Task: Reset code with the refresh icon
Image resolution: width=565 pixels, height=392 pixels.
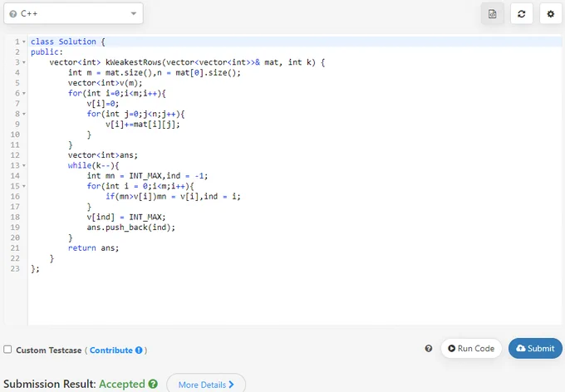Action: (x=522, y=14)
